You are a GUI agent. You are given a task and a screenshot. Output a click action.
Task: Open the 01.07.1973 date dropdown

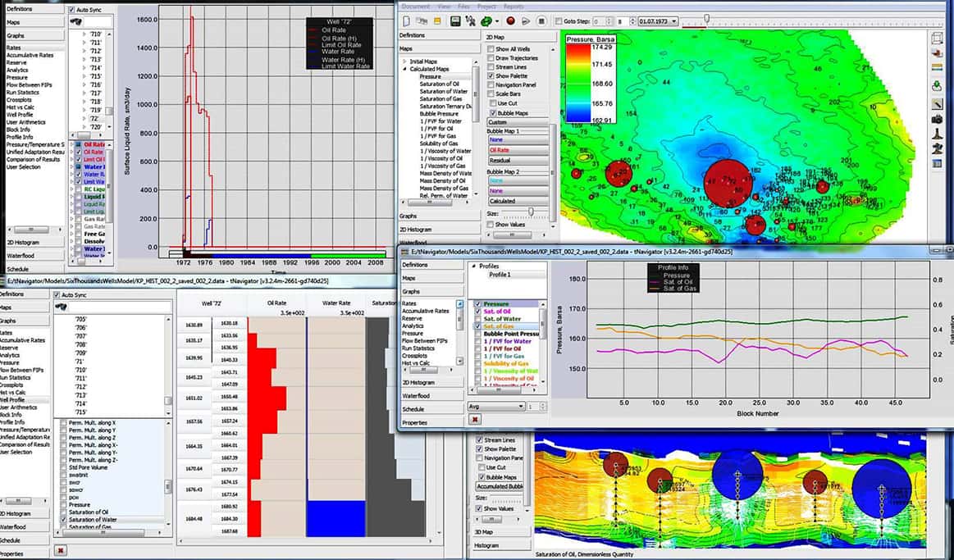point(658,21)
